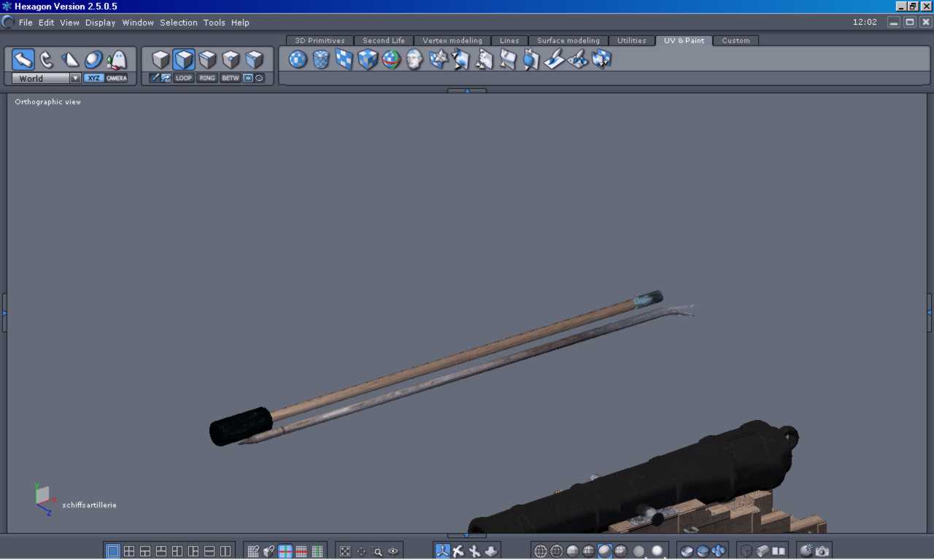The height and width of the screenshot is (560, 934).
Task: Click the LOOP selection button
Action: [184, 78]
